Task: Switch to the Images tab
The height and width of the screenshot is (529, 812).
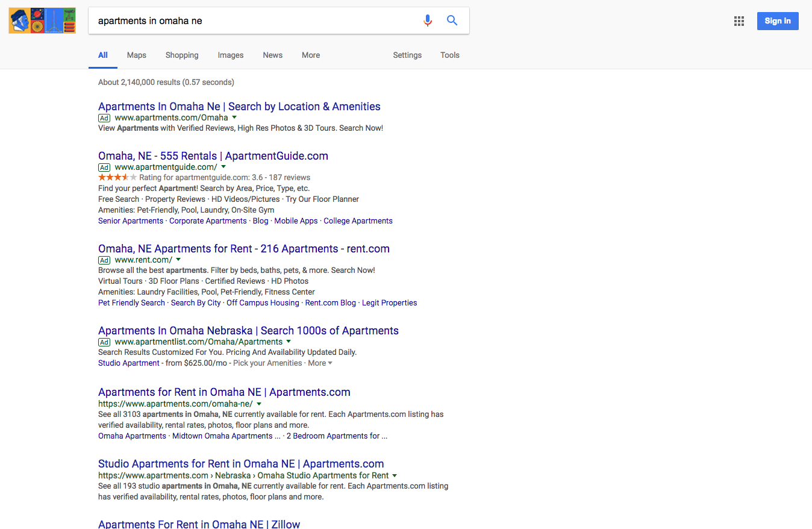Action: click(231, 55)
